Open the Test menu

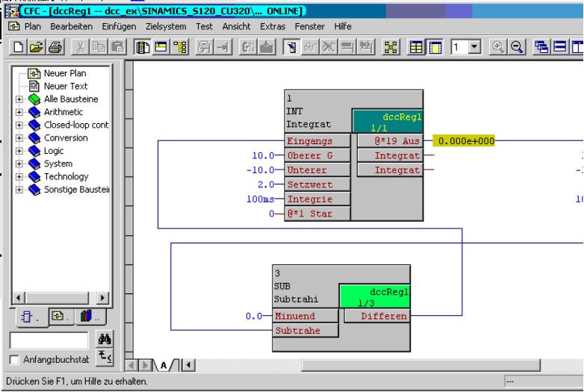click(x=204, y=26)
